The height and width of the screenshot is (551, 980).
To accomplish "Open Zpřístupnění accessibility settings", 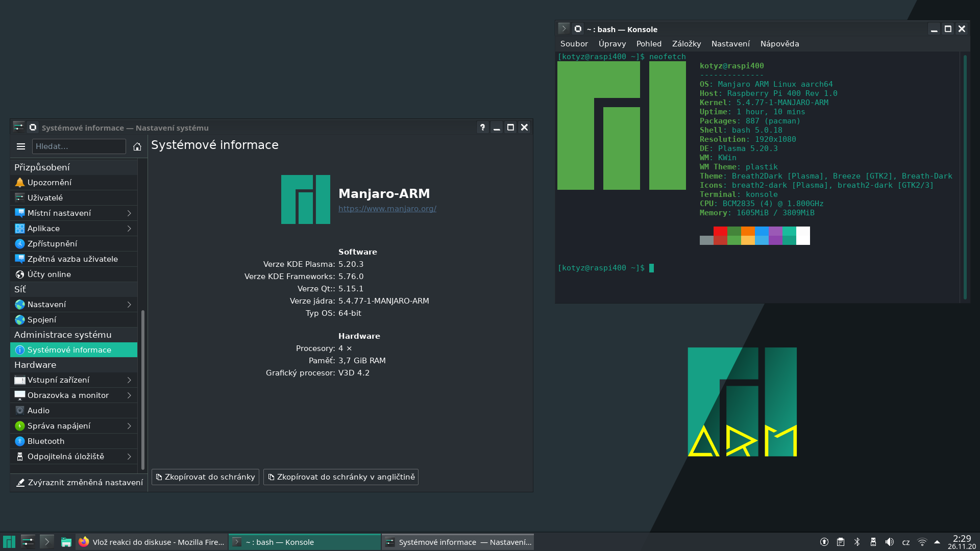I will [x=73, y=244].
